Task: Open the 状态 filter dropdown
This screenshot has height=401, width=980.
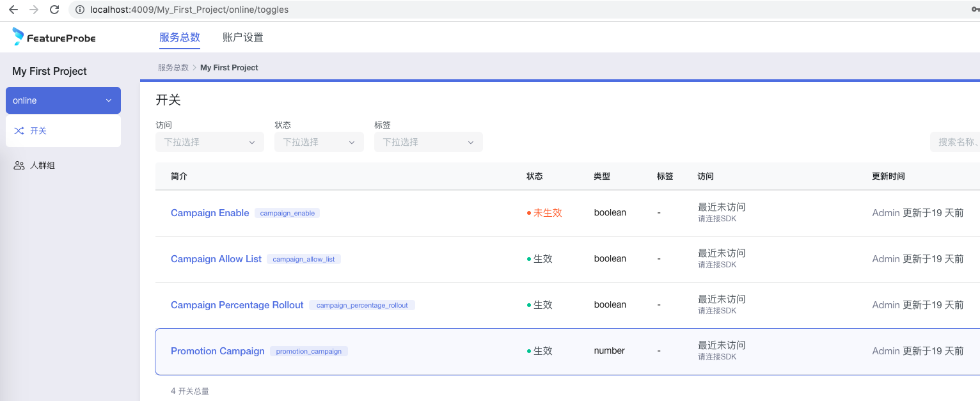Action: point(319,142)
